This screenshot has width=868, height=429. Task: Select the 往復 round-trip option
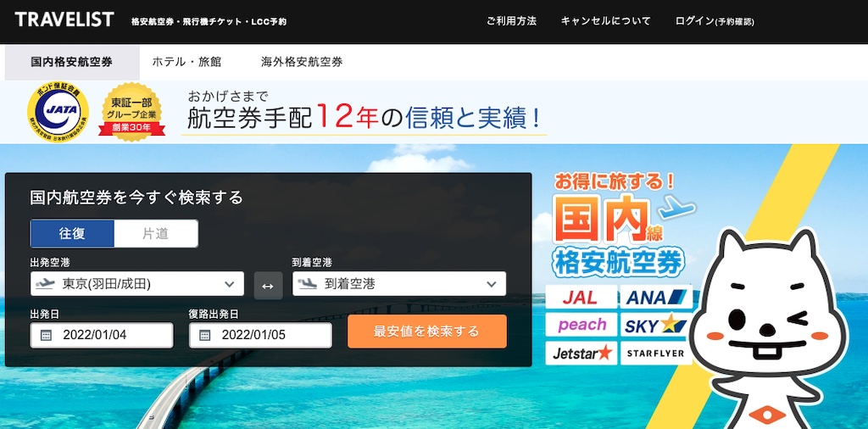(73, 234)
